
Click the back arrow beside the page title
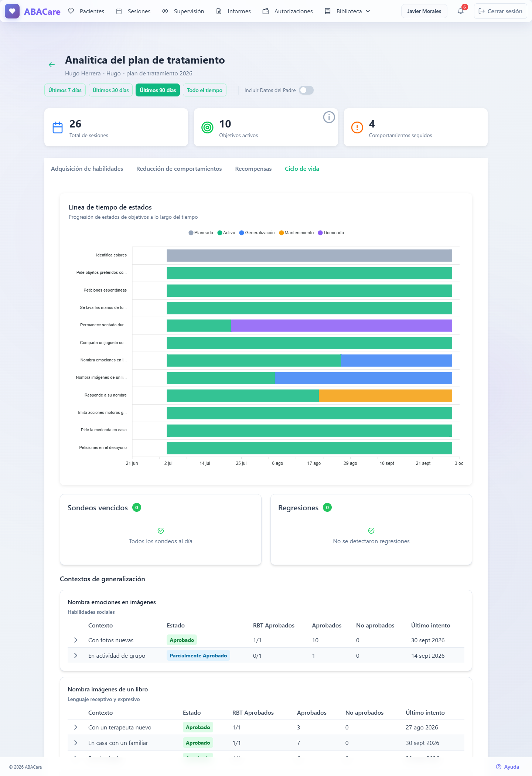coord(52,65)
